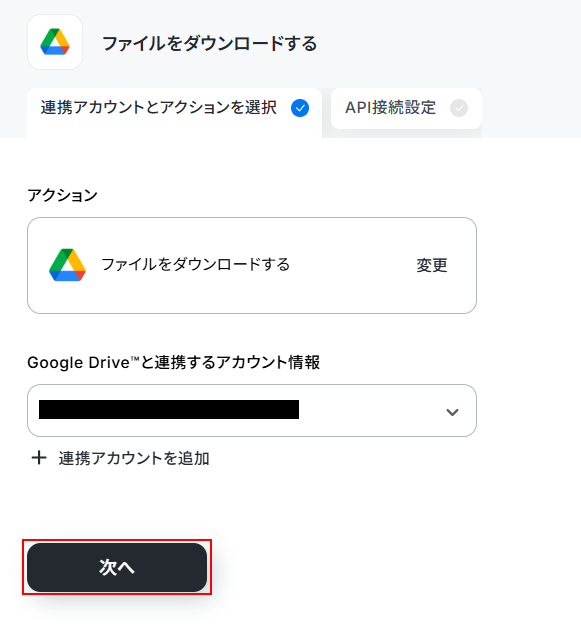Open the Google Drive account selection box
581x633 pixels.
(x=252, y=410)
